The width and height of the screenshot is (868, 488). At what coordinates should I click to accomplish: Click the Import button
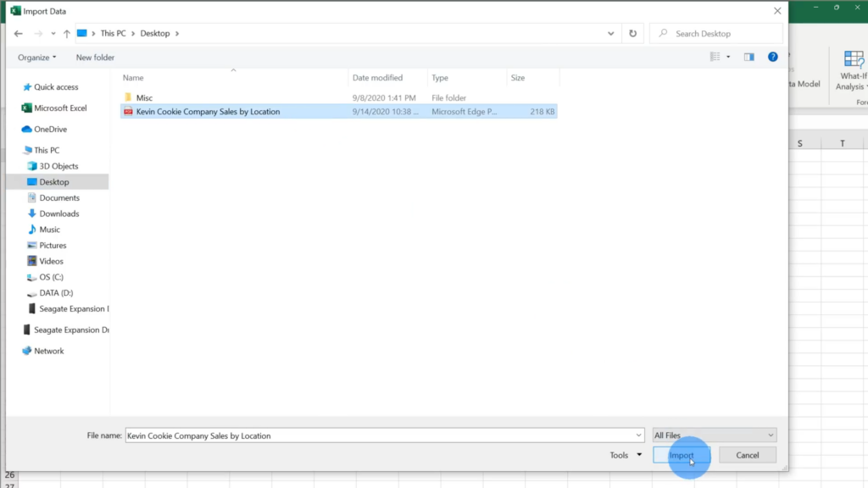pyautogui.click(x=682, y=455)
